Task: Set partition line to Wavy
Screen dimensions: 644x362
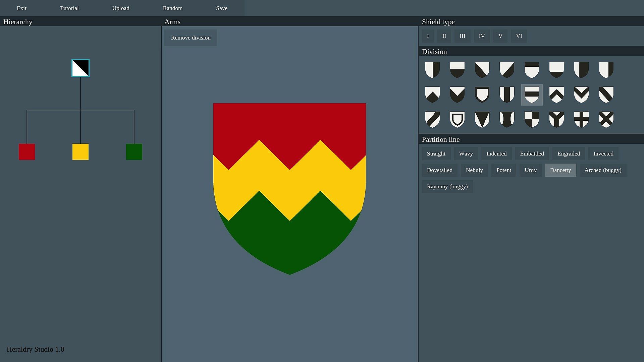Action: tap(466, 154)
